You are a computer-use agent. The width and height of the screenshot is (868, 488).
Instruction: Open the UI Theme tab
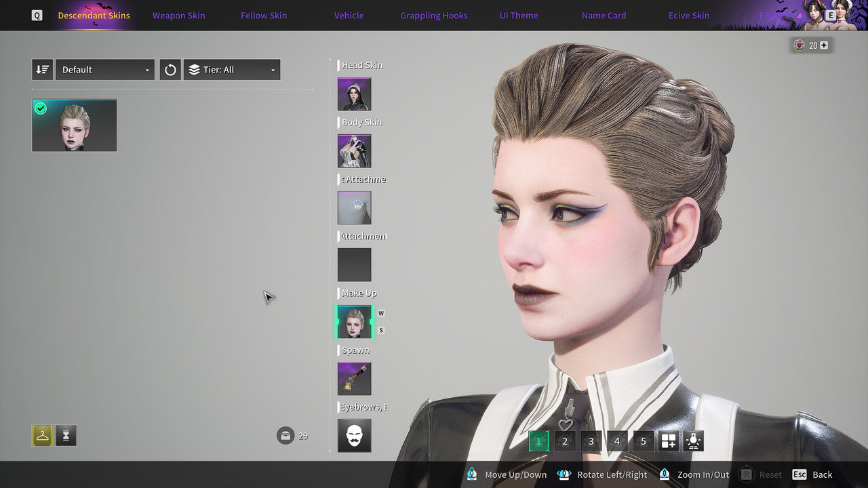[x=519, y=15]
